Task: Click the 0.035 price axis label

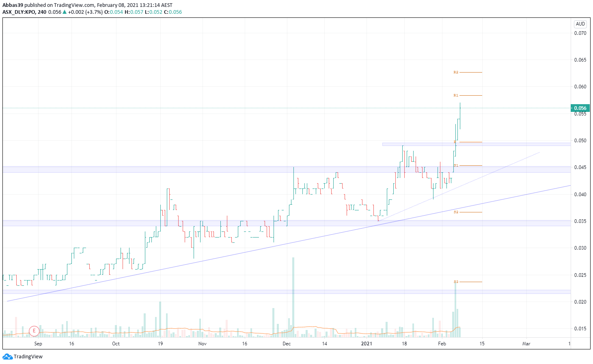Action: tap(580, 221)
